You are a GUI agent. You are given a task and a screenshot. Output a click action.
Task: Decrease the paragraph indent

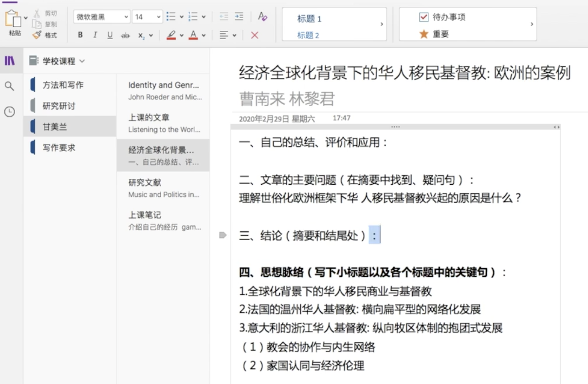tap(224, 17)
